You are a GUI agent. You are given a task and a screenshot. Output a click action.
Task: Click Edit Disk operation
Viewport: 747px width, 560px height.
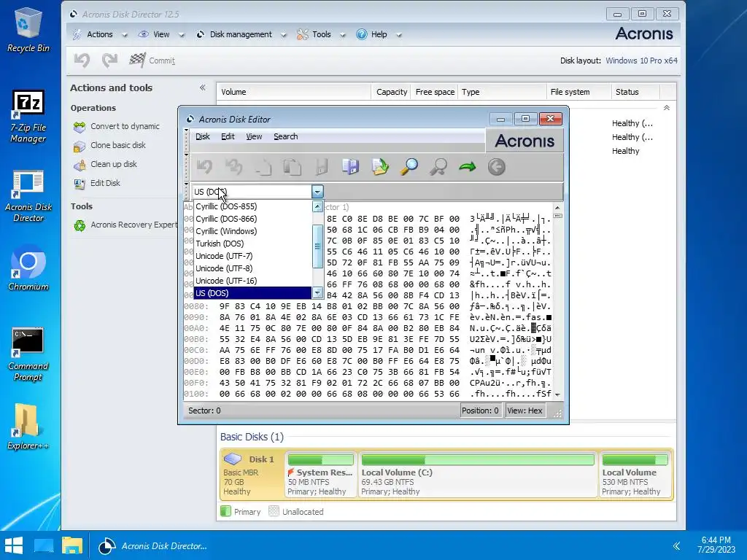point(97,183)
